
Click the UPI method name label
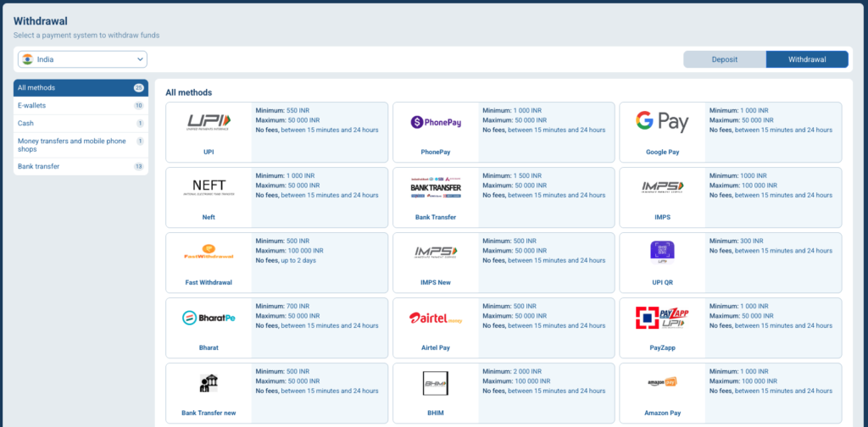click(x=209, y=152)
